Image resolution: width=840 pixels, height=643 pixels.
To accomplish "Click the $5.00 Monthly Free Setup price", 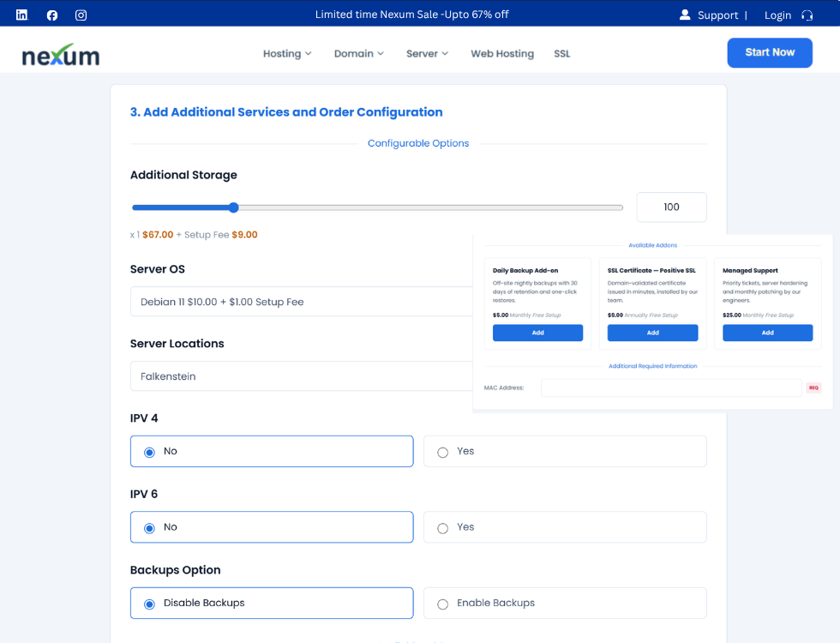I will [x=526, y=315].
